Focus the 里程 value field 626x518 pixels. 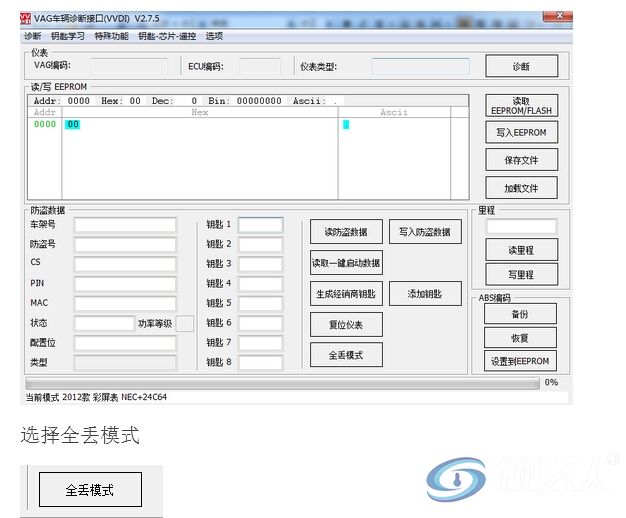[x=521, y=226]
